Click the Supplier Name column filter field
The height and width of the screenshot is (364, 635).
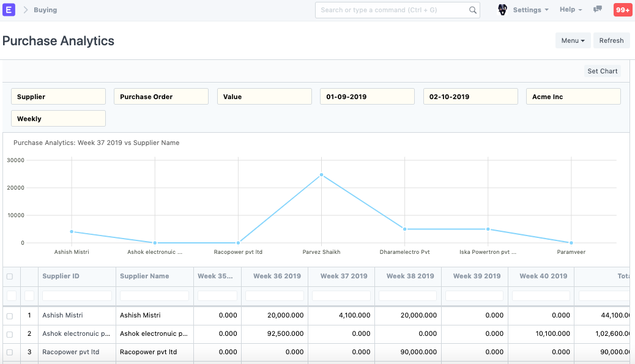(154, 296)
